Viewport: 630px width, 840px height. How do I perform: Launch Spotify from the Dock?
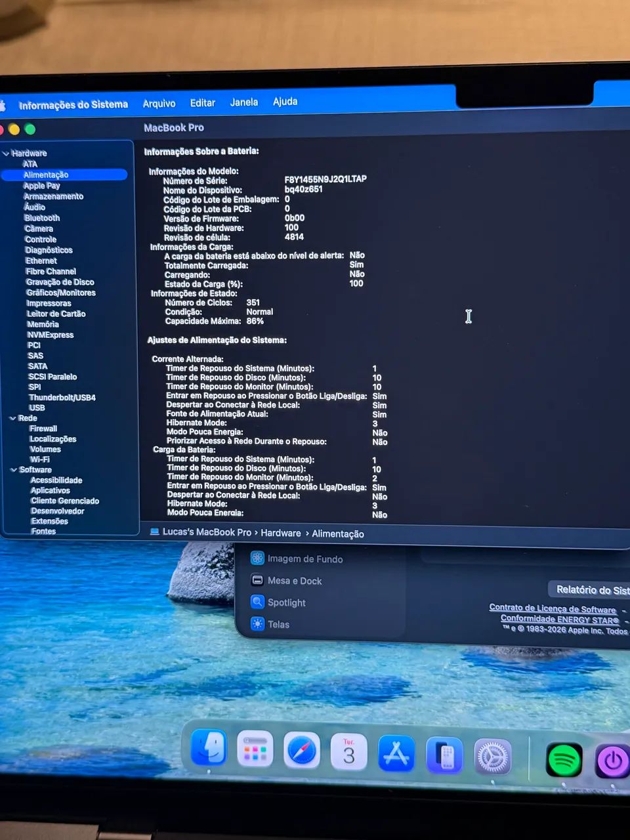pyautogui.click(x=564, y=761)
